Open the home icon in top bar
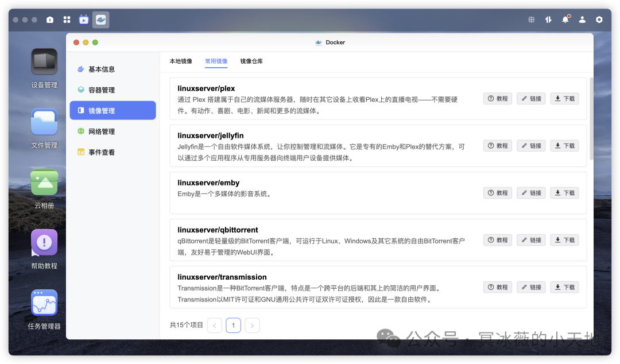This screenshot has width=620, height=364. click(50, 20)
